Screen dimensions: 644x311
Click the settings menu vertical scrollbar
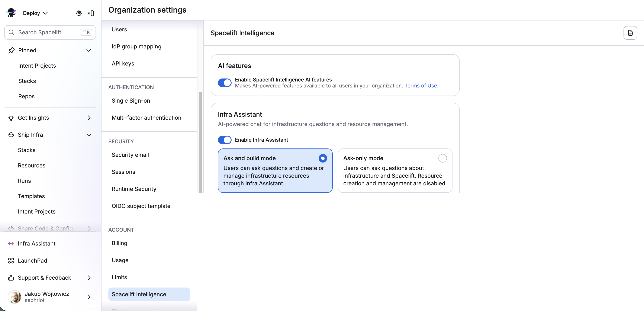point(200,142)
